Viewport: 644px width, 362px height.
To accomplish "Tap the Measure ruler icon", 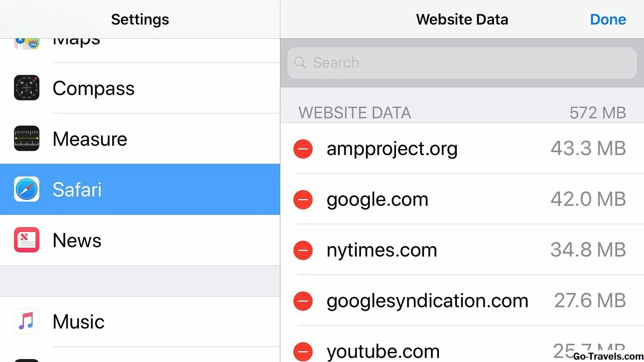I will coord(27,138).
